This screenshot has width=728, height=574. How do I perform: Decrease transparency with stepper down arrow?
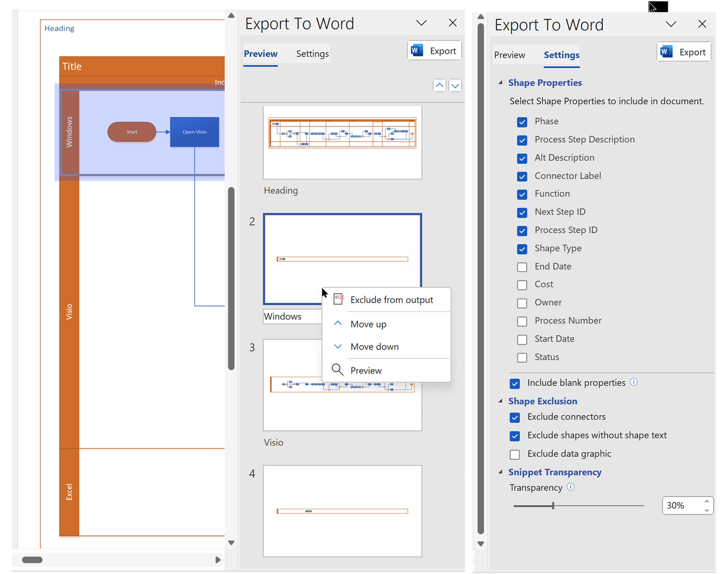(707, 510)
